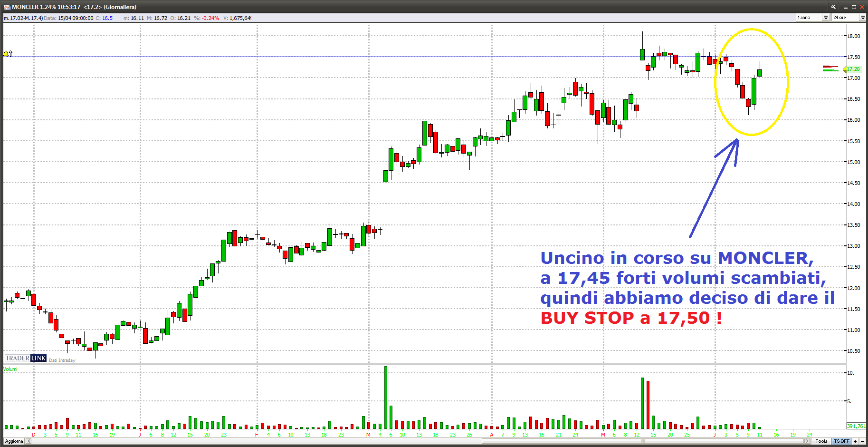Screen dimensions: 868x447
Task: Click the 'D' December marker on date axis
Action: 33,434
